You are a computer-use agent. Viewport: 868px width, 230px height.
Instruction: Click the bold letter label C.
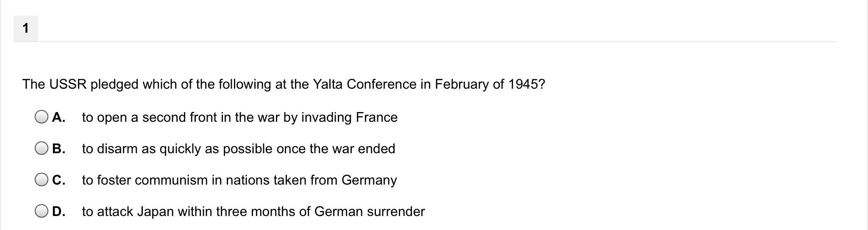[58, 180]
